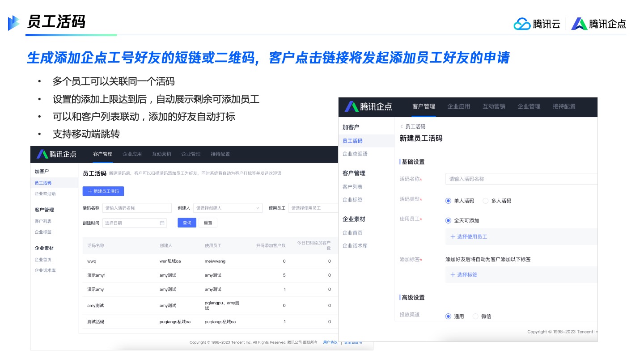
Task: Select the 多人活码 radio option
Action: [486, 201]
